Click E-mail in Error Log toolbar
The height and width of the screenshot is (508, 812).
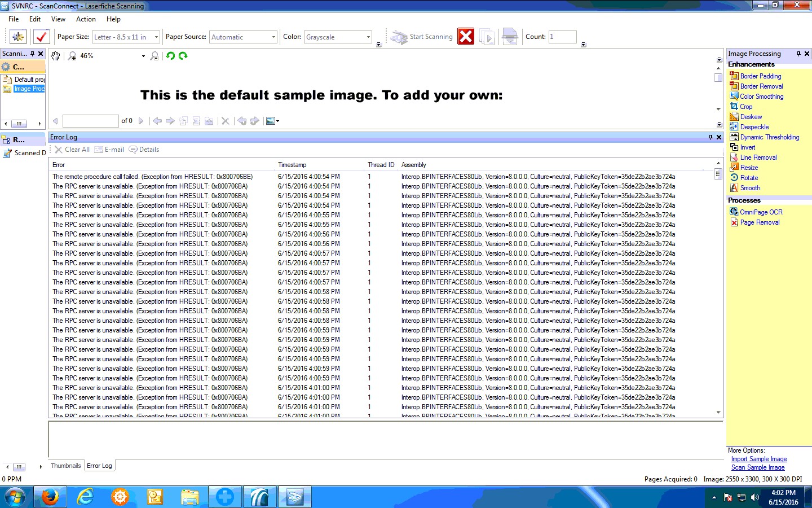(x=109, y=150)
